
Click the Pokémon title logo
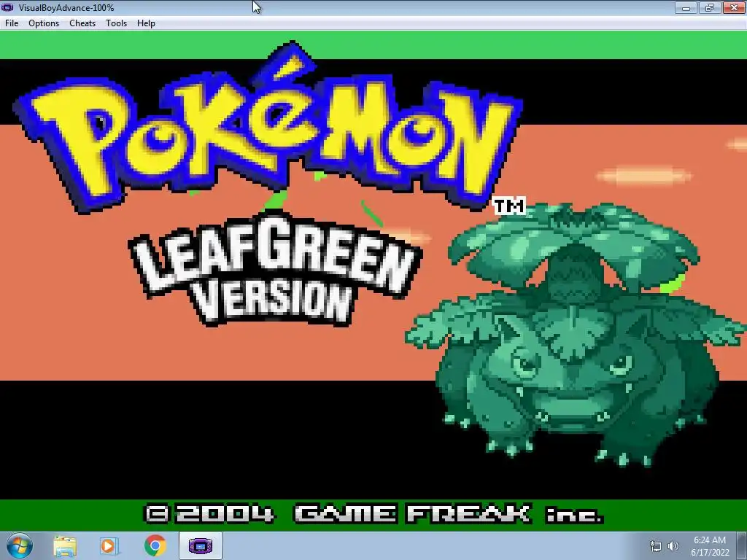[268, 128]
